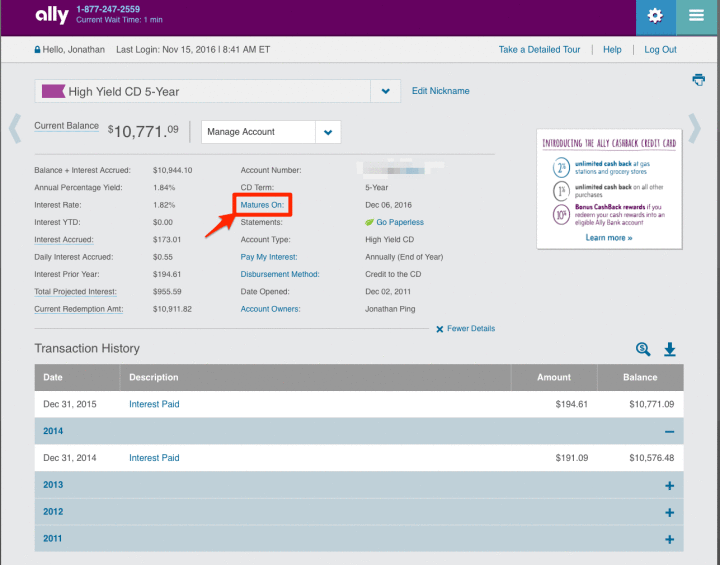The height and width of the screenshot is (565, 720).
Task: Go to next account arrow
Action: (x=694, y=129)
